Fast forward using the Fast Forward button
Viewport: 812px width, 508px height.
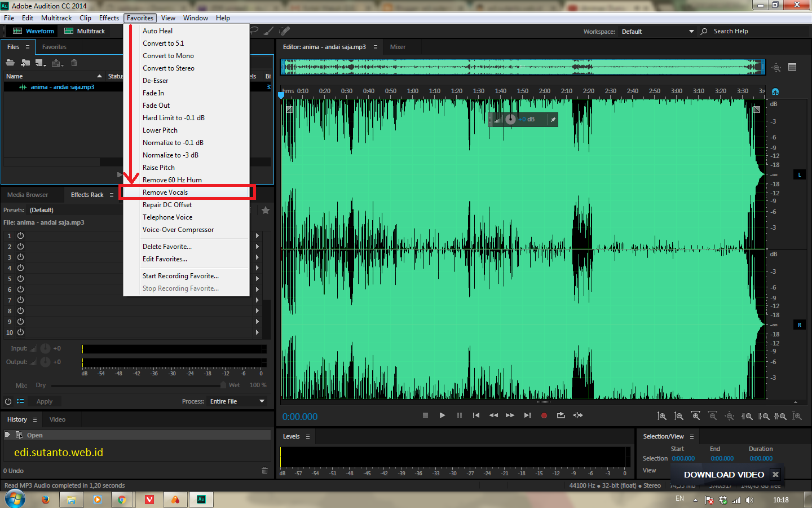tap(510, 415)
